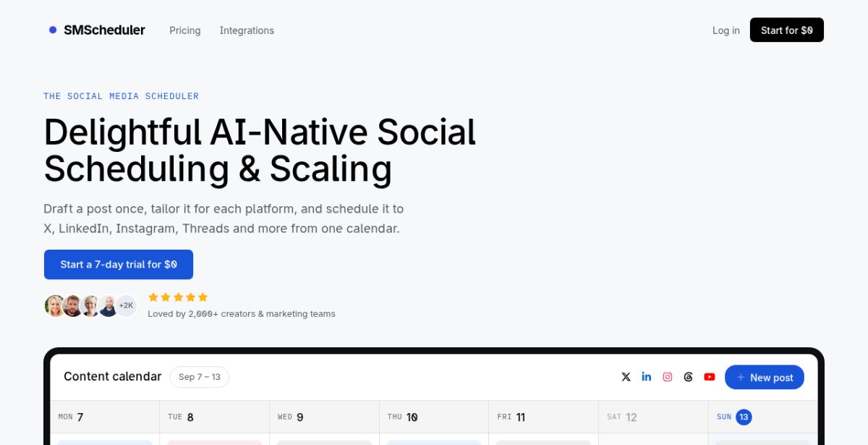The image size is (868, 445).
Task: Open the Pricing page
Action: (185, 30)
